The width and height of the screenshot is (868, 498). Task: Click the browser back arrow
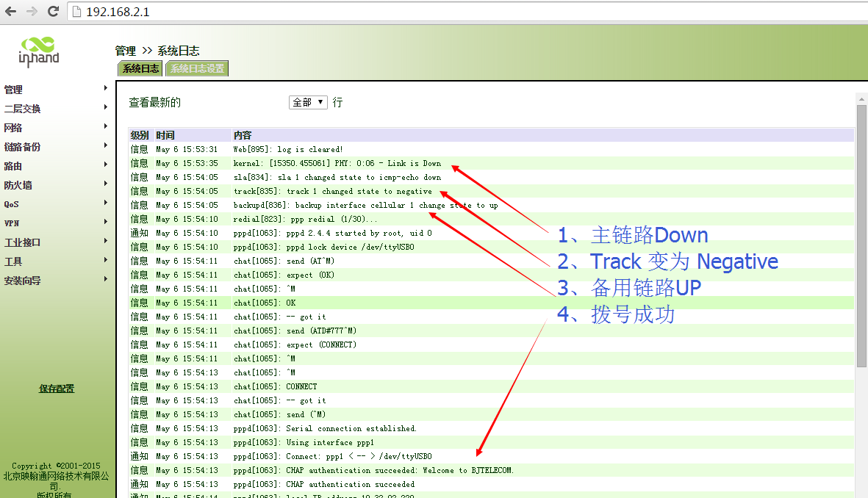(10, 12)
